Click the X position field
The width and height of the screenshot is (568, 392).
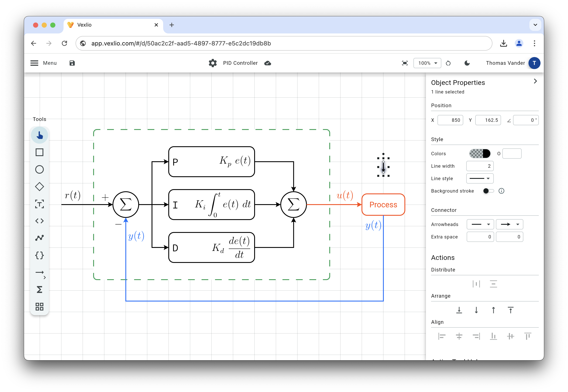[x=450, y=120]
